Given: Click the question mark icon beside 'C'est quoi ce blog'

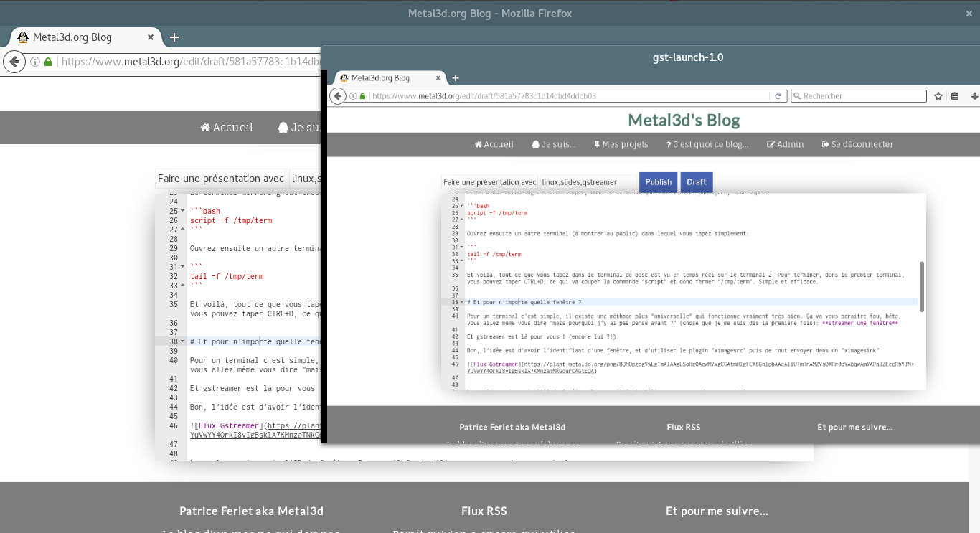Looking at the screenshot, I should click(669, 144).
